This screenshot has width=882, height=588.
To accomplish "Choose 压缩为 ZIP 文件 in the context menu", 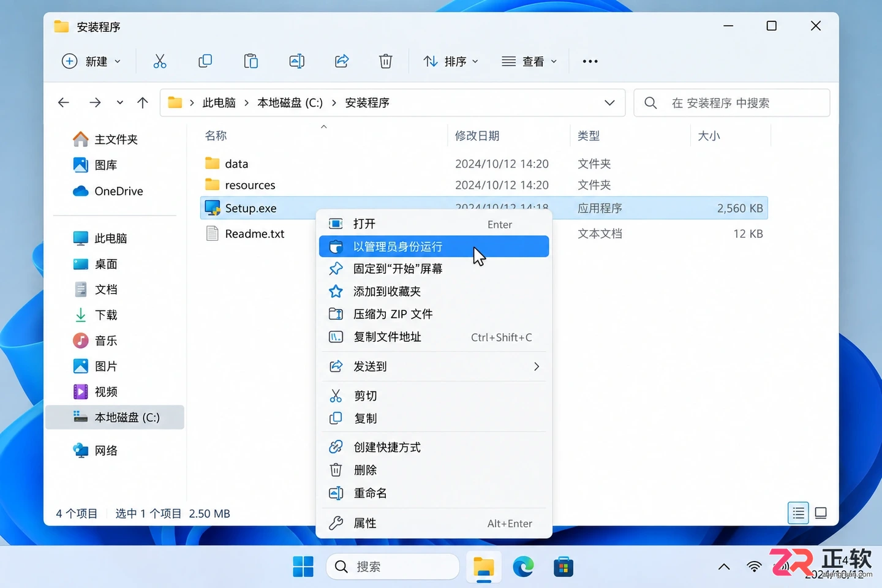I will (434, 314).
